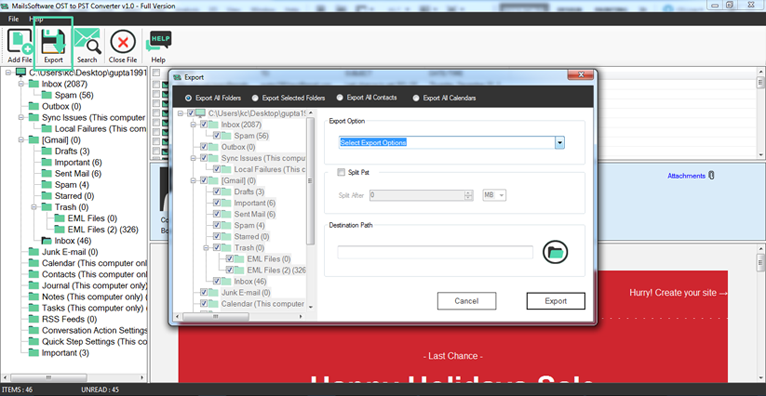This screenshot has width=766, height=396.
Task: Select Outbox (0) folder in main tree
Action: [62, 106]
